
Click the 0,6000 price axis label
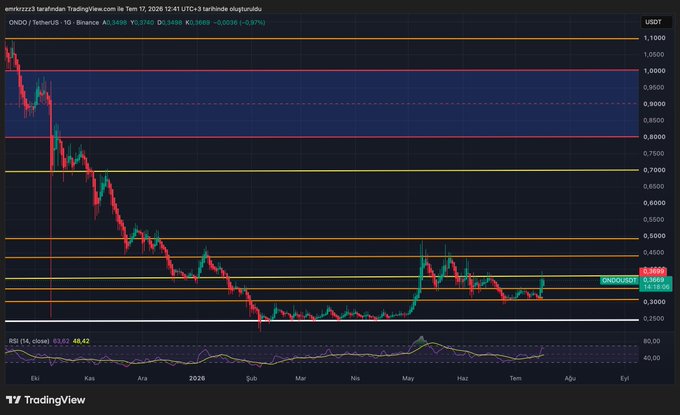[x=654, y=203]
